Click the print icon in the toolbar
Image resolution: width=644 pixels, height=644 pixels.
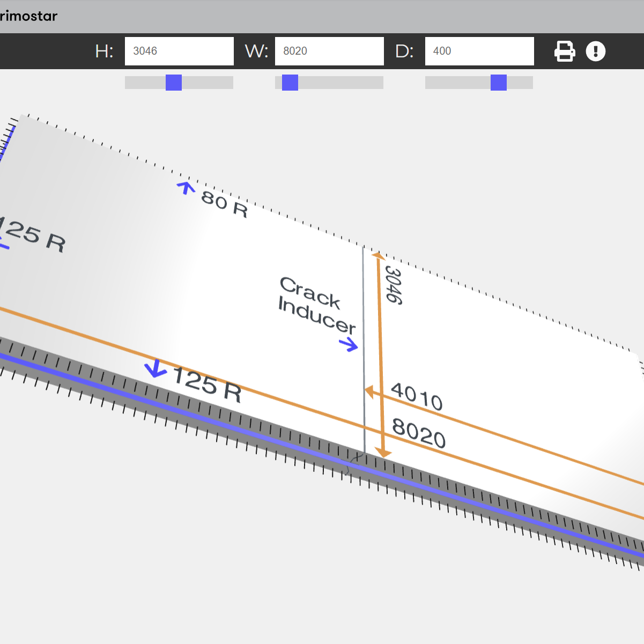pyautogui.click(x=565, y=51)
